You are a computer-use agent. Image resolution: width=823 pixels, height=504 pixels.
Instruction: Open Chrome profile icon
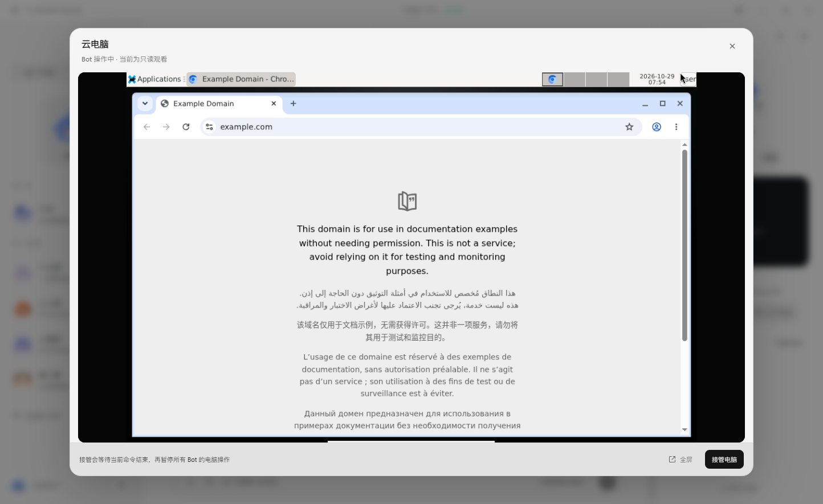[657, 127]
